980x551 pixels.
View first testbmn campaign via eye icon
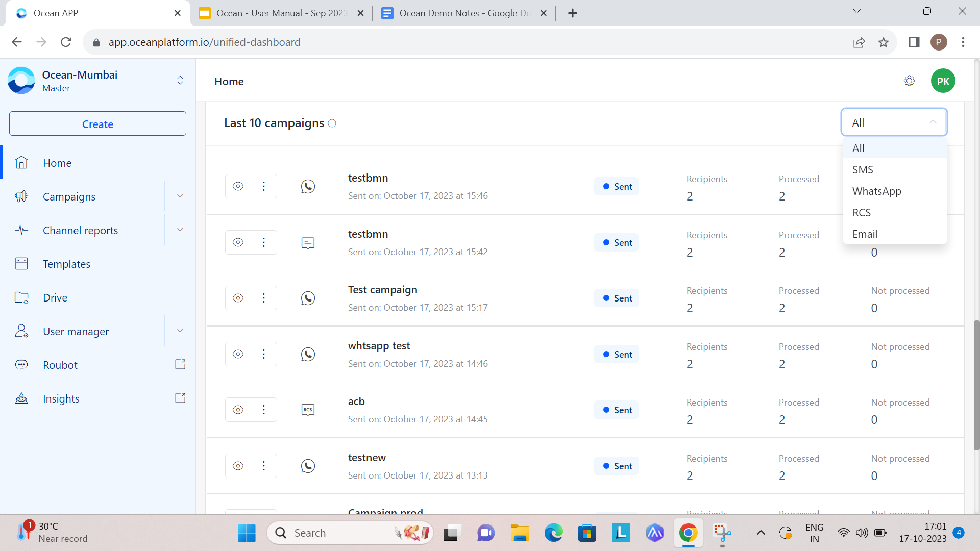(238, 186)
